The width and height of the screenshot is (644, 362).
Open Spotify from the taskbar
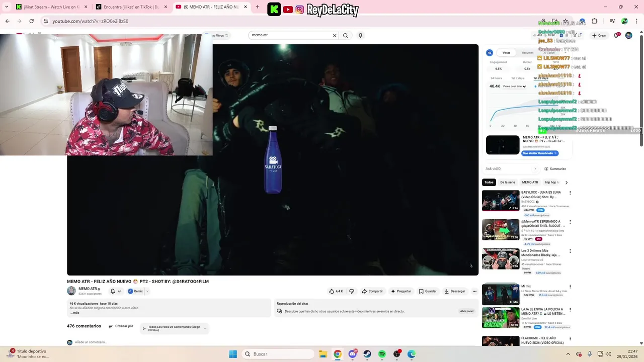tap(382, 354)
